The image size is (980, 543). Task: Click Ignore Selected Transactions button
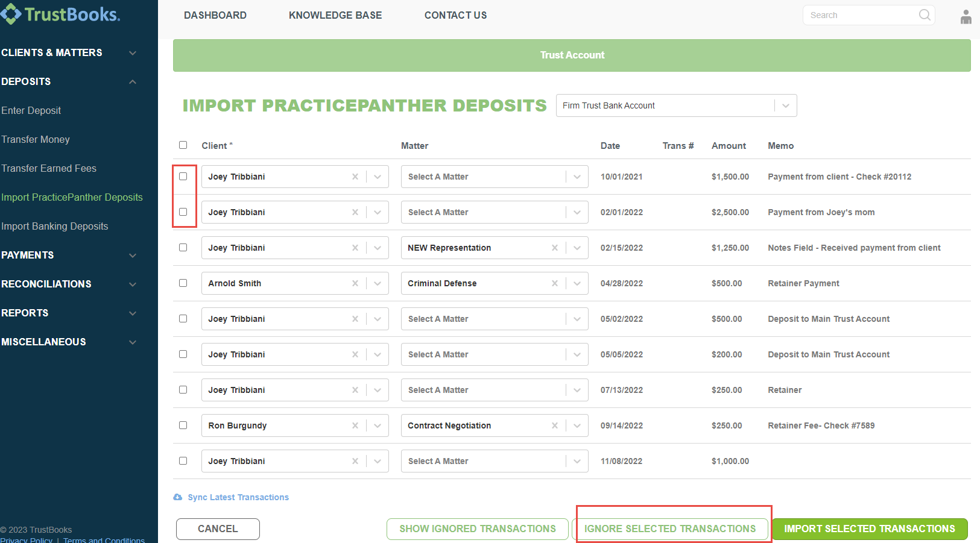click(670, 529)
